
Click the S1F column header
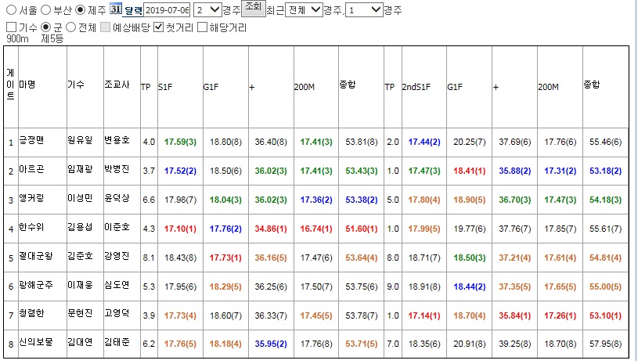click(x=165, y=87)
